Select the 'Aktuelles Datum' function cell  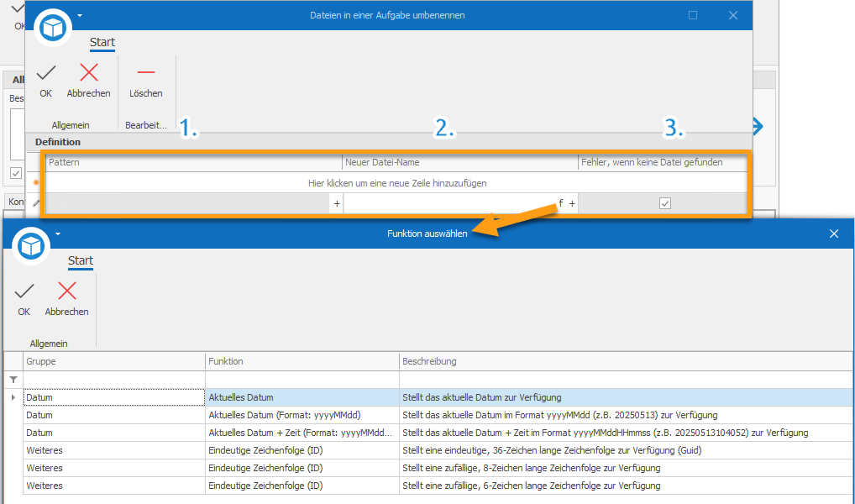302,397
